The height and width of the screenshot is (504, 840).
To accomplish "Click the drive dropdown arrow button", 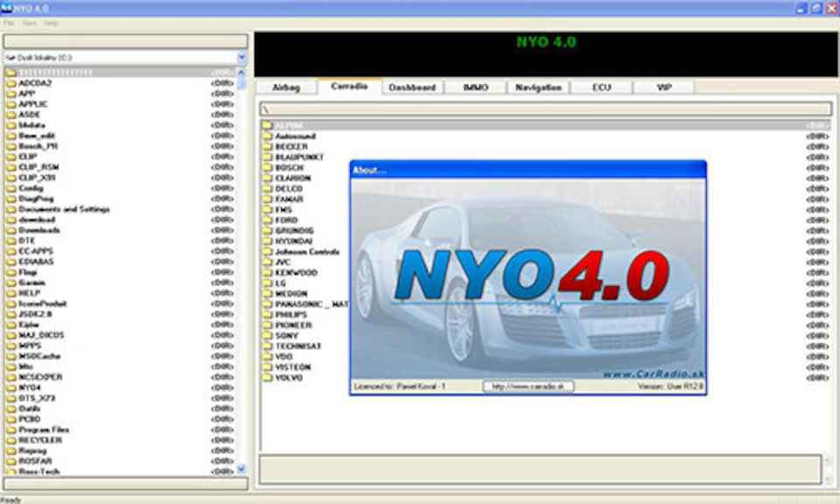I will click(241, 57).
